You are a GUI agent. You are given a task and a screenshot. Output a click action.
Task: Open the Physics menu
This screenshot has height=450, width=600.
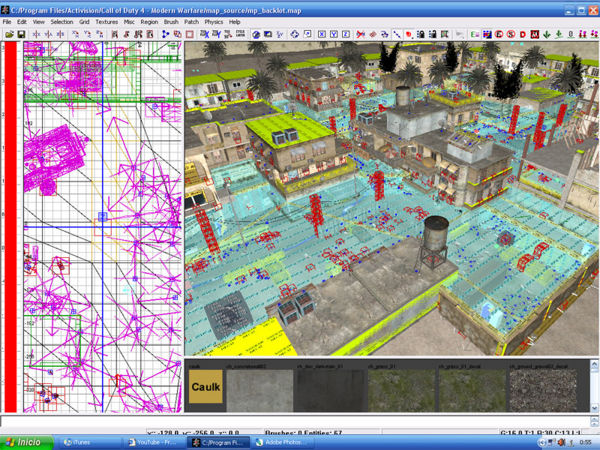click(x=214, y=22)
